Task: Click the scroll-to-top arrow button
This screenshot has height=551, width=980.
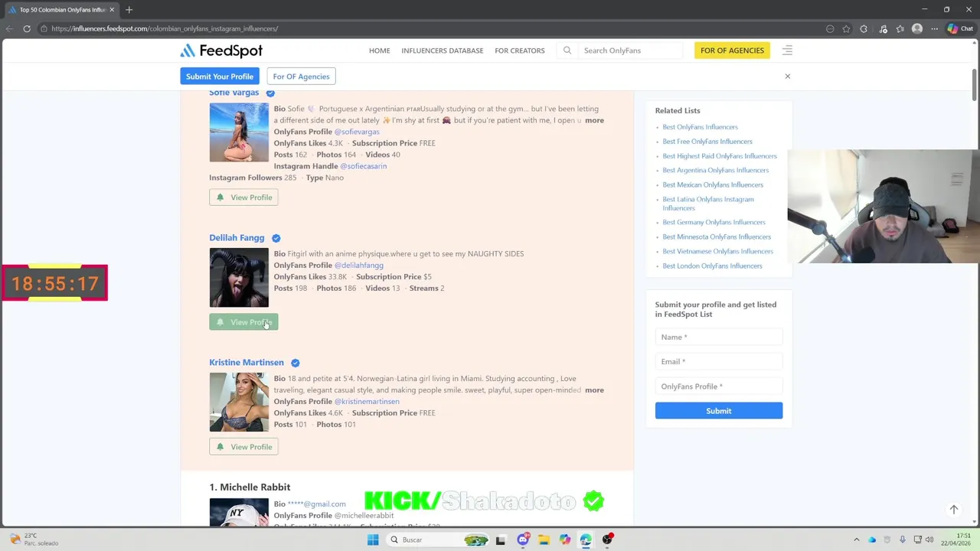Action: (x=954, y=510)
